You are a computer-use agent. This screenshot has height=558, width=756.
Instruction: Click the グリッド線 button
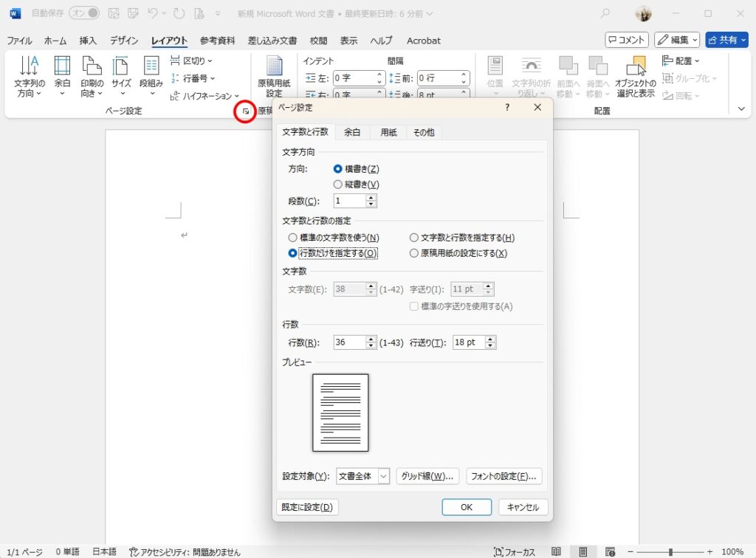(428, 476)
